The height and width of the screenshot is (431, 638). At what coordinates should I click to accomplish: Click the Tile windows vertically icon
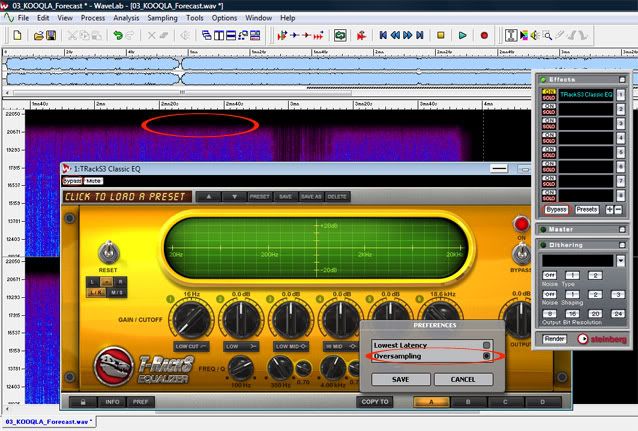pos(219,35)
